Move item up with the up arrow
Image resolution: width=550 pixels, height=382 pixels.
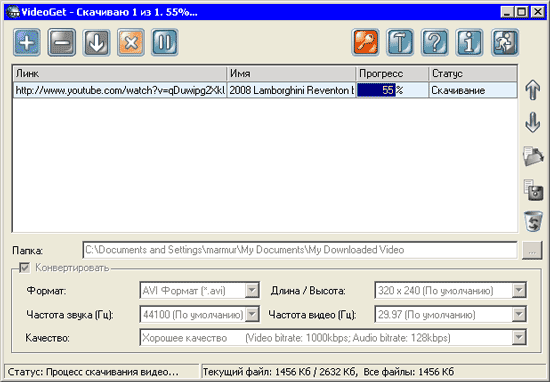click(x=532, y=90)
